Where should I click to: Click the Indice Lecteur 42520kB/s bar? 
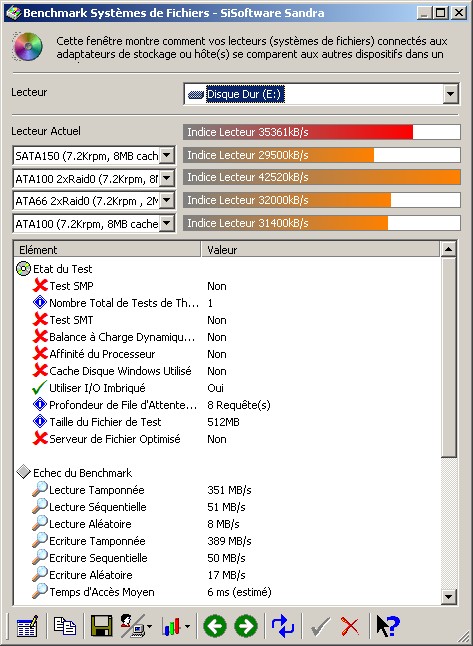pyautogui.click(x=321, y=177)
